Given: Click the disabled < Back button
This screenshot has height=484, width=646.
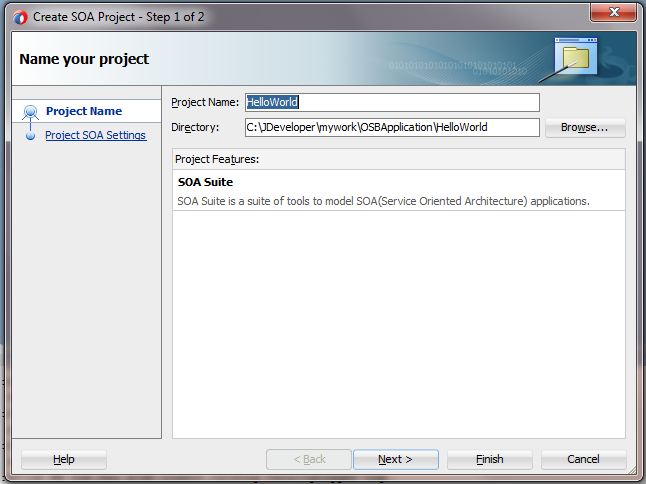Looking at the screenshot, I should 309,459.
